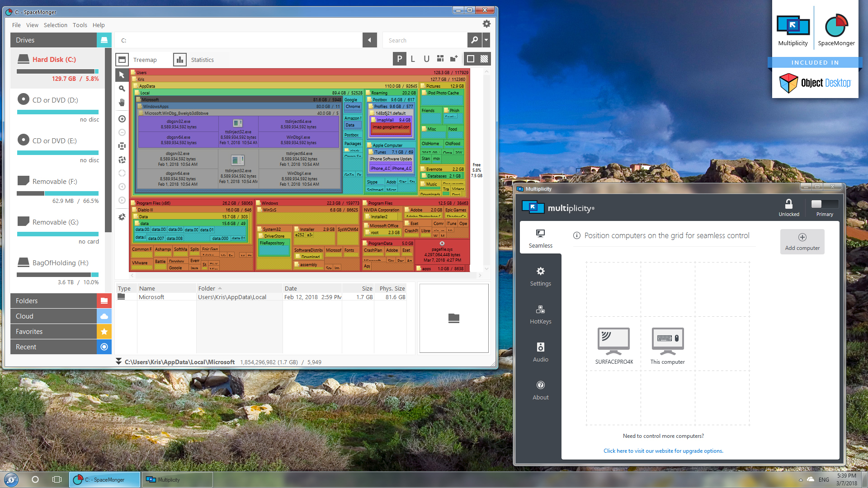
Task: Select the hand pan tool
Action: (122, 103)
